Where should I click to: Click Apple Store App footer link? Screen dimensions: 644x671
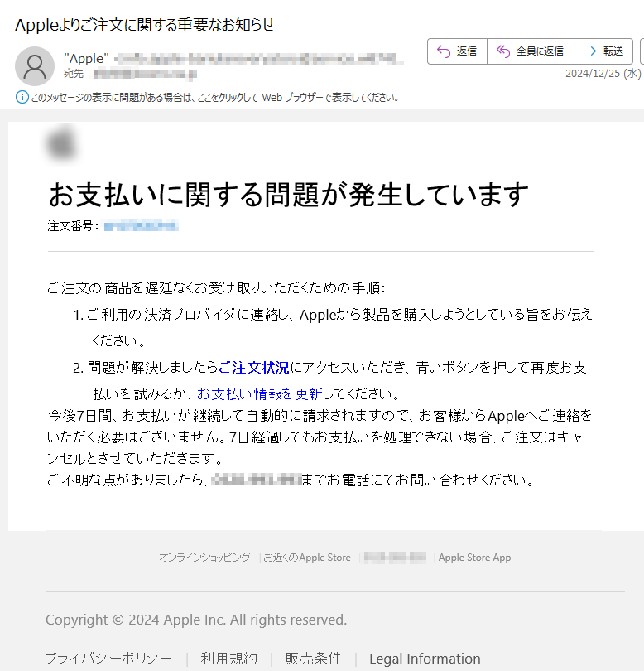(474, 558)
